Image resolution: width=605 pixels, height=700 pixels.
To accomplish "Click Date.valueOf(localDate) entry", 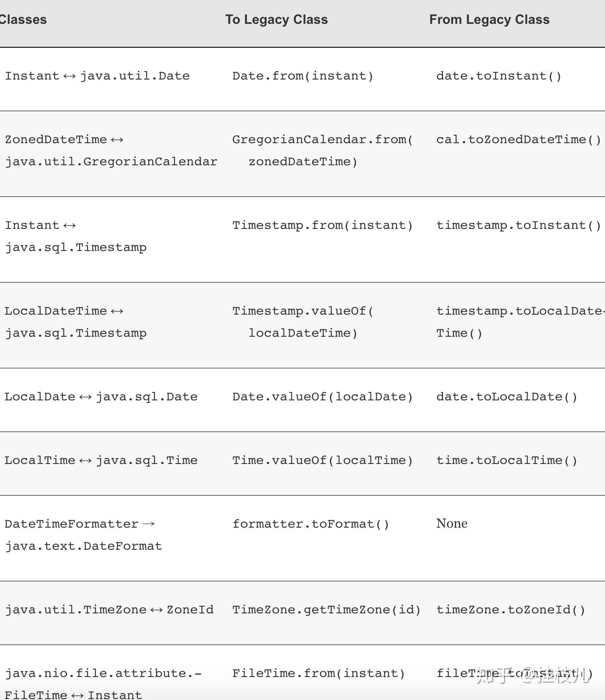I will (323, 397).
